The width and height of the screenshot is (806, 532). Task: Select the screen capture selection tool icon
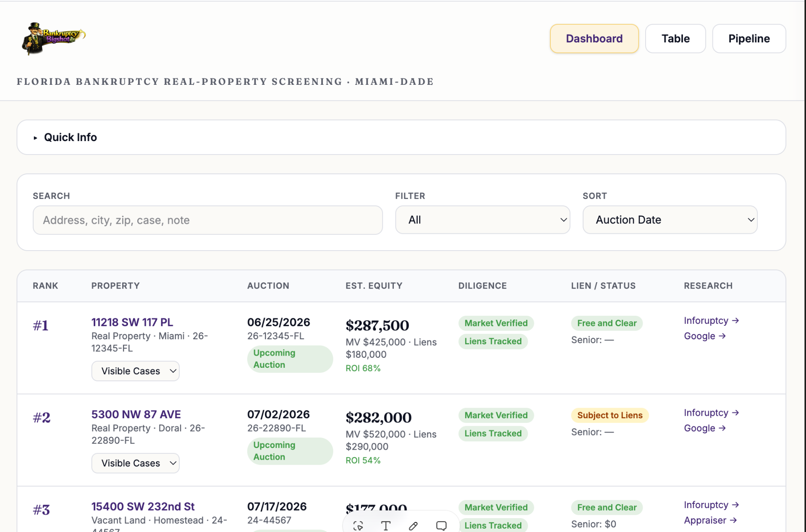[358, 525]
